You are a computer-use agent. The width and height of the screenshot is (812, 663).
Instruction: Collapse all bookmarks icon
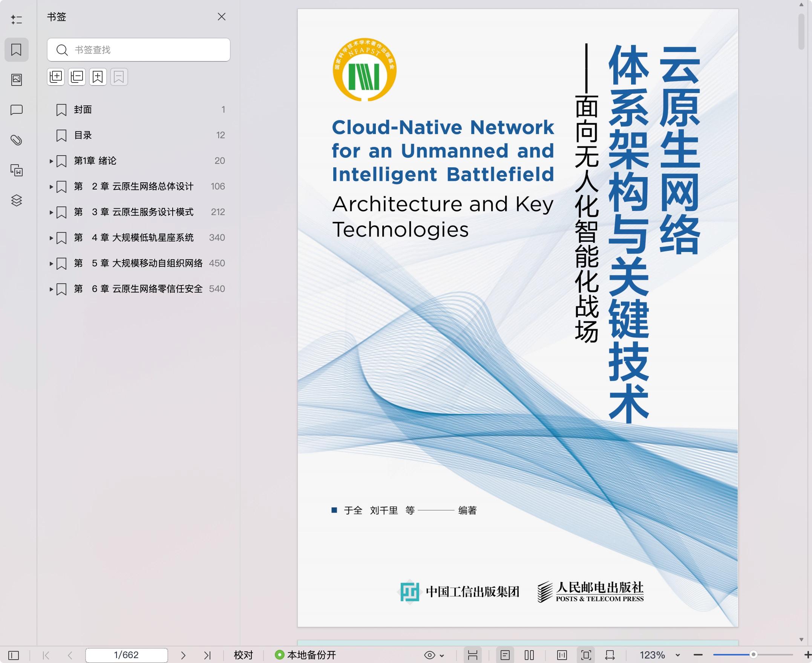coord(77,77)
